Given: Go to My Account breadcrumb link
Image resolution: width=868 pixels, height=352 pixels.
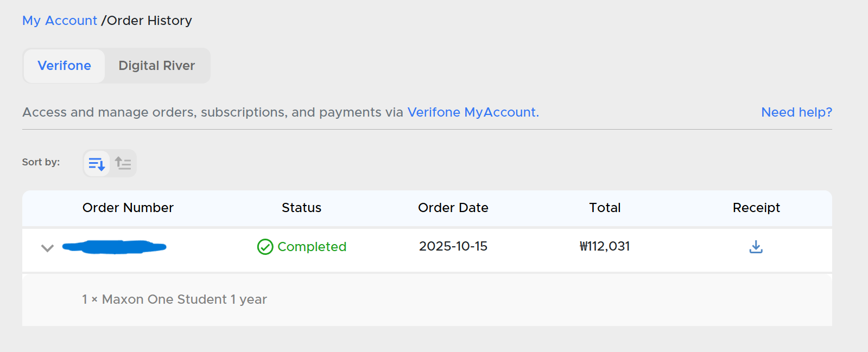Looking at the screenshot, I should coord(60,21).
